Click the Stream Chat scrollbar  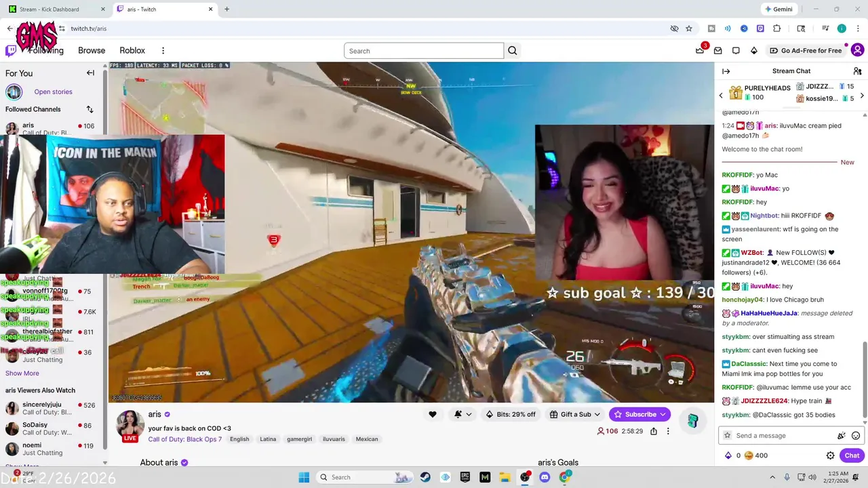[x=865, y=380]
